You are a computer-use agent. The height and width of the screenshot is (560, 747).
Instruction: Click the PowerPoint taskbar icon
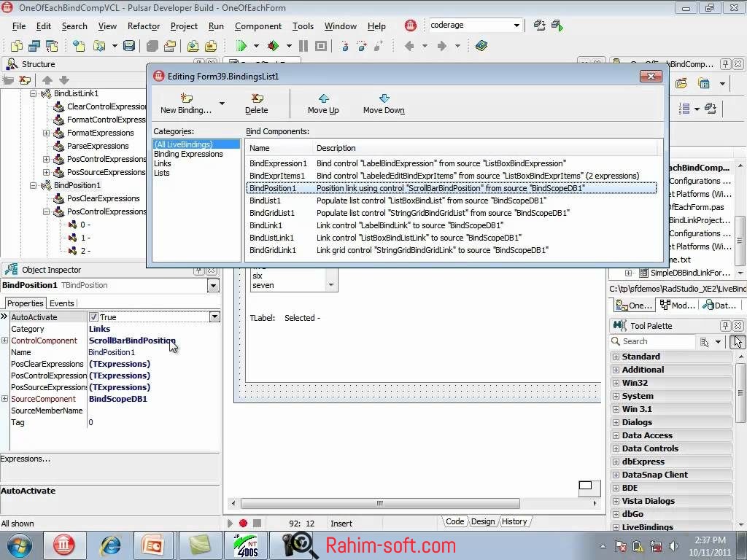point(153,545)
